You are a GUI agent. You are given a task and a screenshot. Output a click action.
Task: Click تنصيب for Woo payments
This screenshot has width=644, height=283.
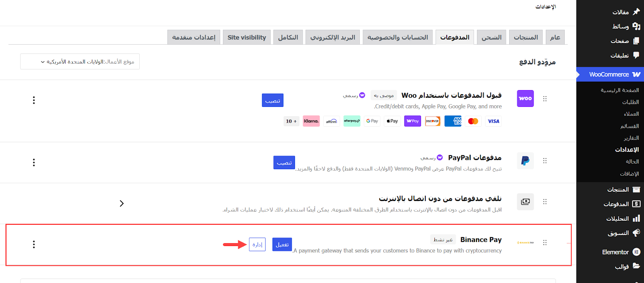(272, 100)
